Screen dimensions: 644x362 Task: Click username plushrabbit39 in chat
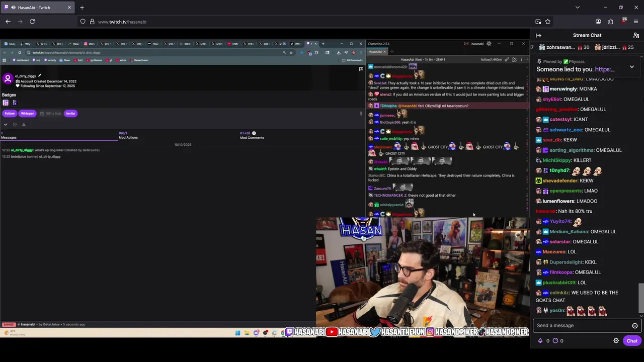click(x=558, y=283)
